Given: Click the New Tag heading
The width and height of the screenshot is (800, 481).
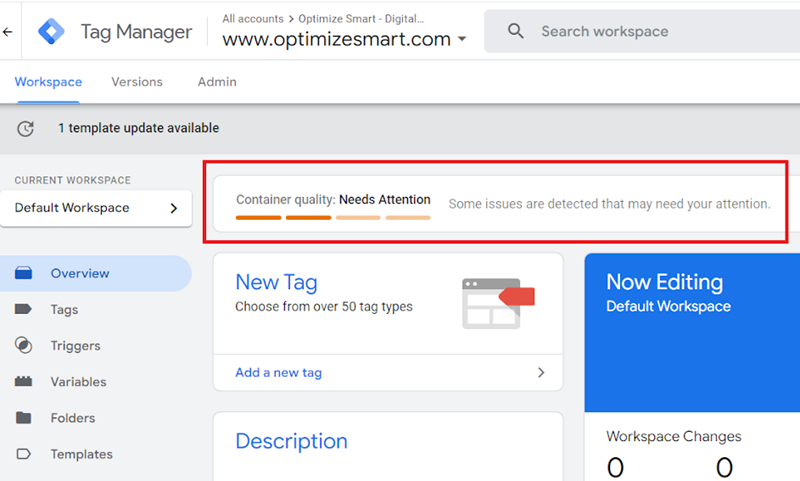Looking at the screenshot, I should point(277,282).
